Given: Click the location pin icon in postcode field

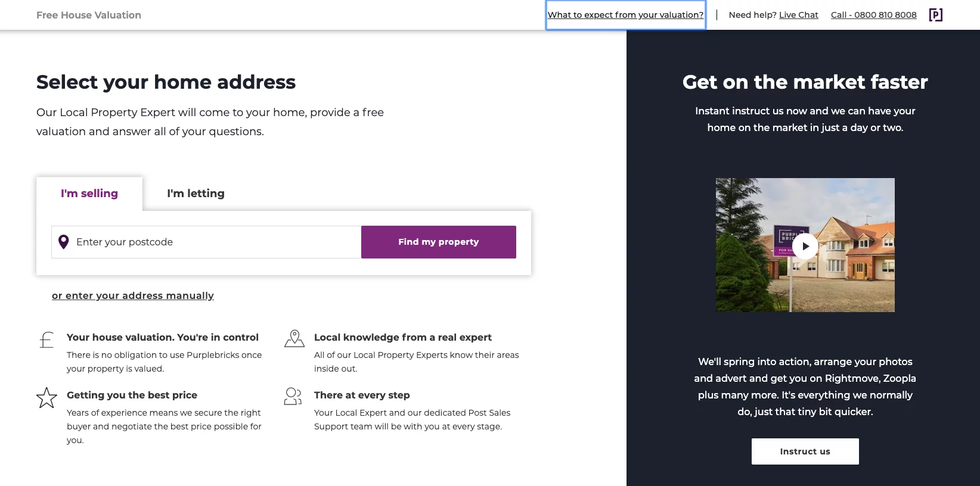Looking at the screenshot, I should (x=64, y=242).
